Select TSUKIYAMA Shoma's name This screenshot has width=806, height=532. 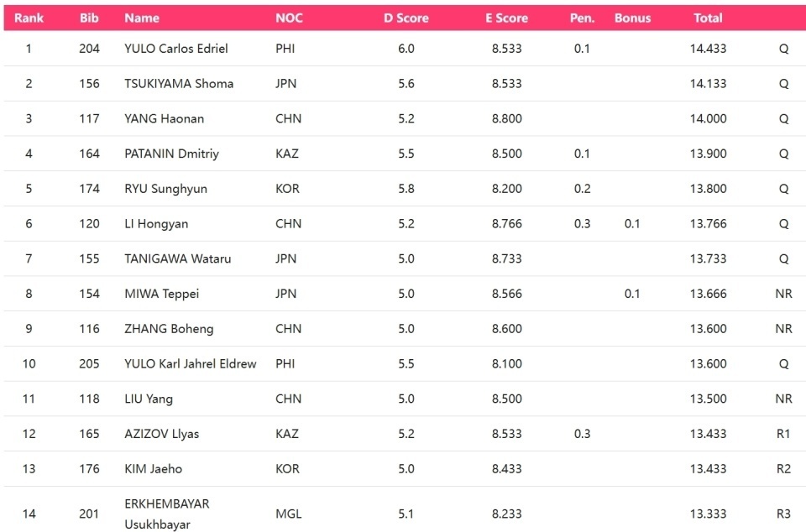(x=179, y=83)
